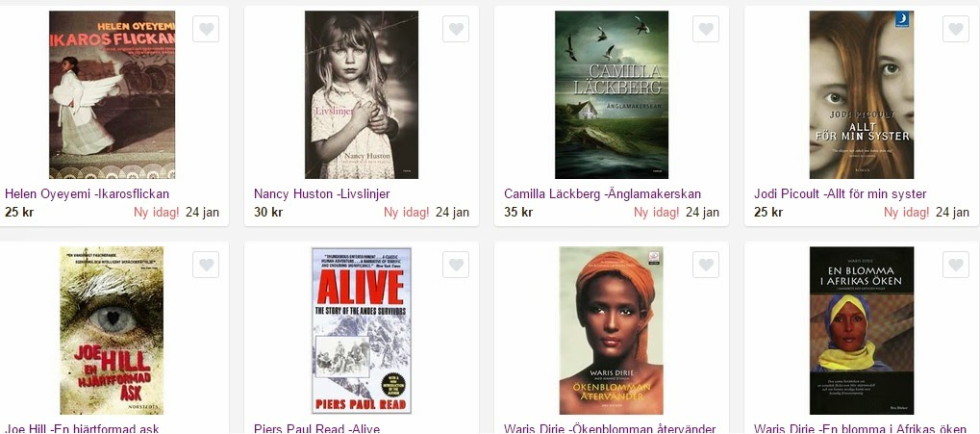Save Allt för min syster with heart

[956, 29]
